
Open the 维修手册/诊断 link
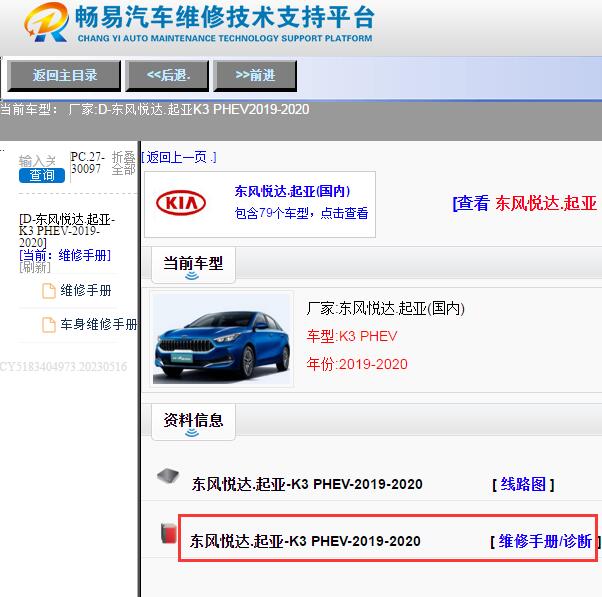click(x=544, y=541)
